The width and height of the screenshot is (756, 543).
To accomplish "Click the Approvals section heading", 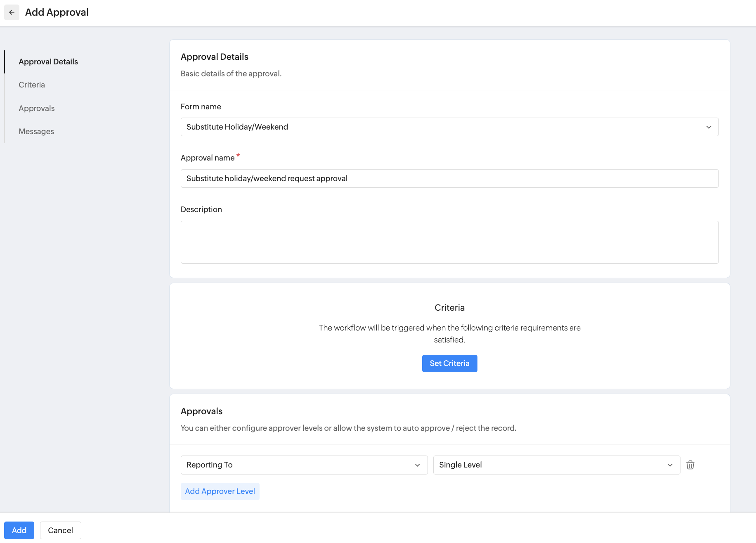I will click(201, 411).
